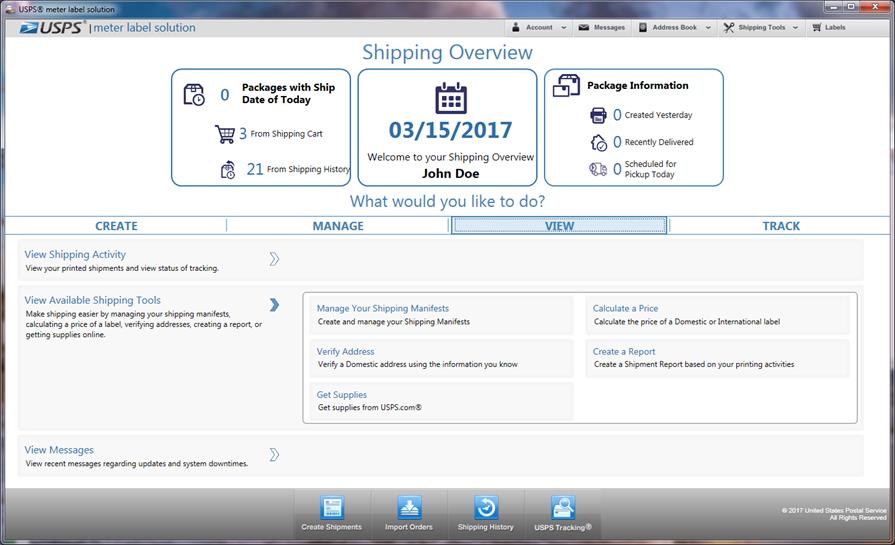Screen dimensions: 895x545
Task: Collapse the View Available Shipping Tools chevron
Action: 274,305
